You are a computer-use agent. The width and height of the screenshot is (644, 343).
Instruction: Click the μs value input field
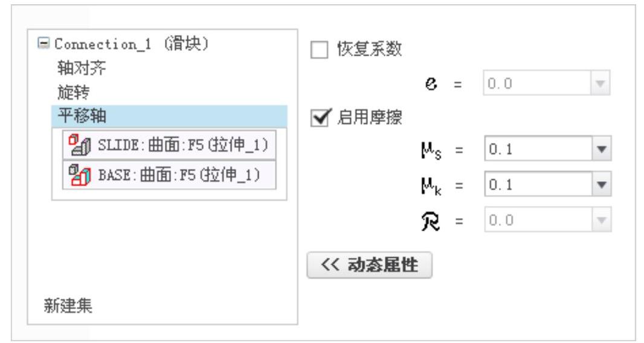coord(538,149)
